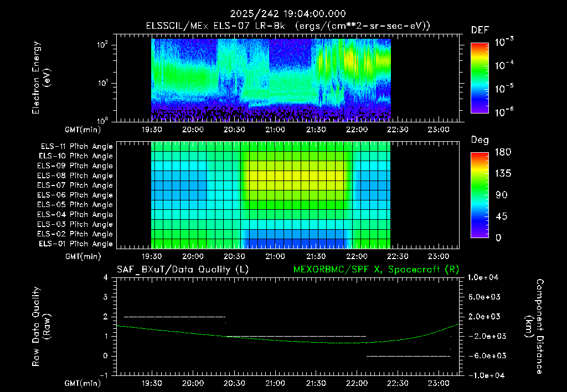Select the ELS-01 Pitch Angle row label
This screenshot has width=567, height=392.
tap(76, 244)
